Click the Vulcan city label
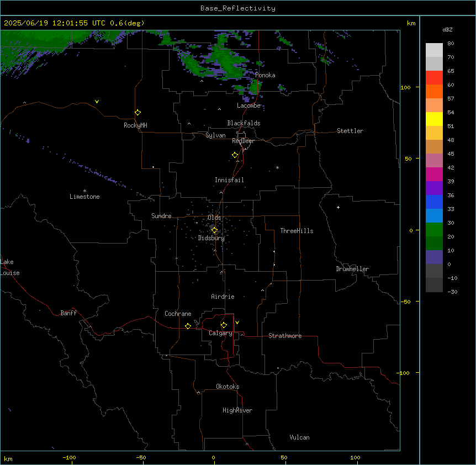 tap(300, 437)
